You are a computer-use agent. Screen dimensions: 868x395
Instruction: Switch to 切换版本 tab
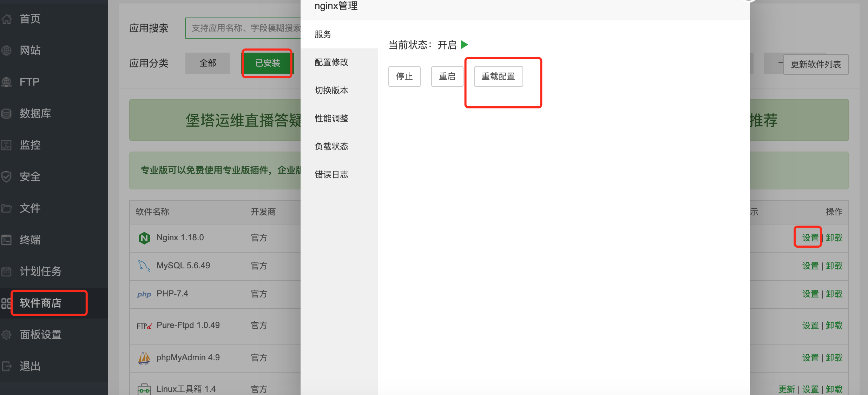pos(331,91)
